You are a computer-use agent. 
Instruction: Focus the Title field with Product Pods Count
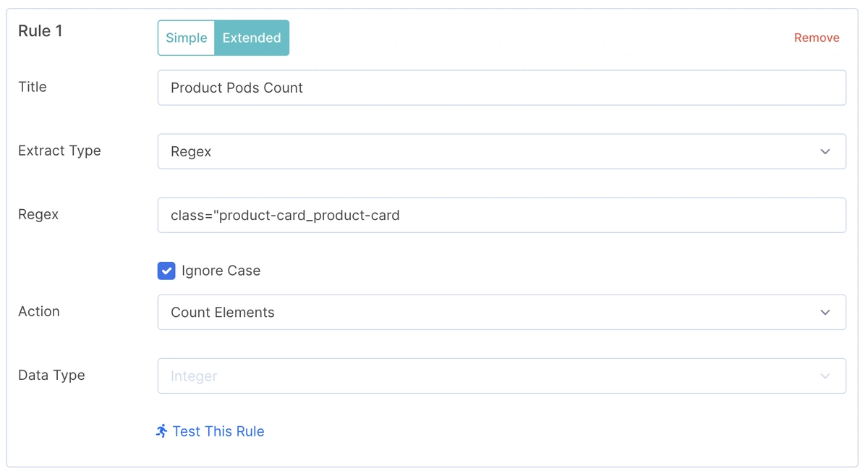tap(501, 88)
